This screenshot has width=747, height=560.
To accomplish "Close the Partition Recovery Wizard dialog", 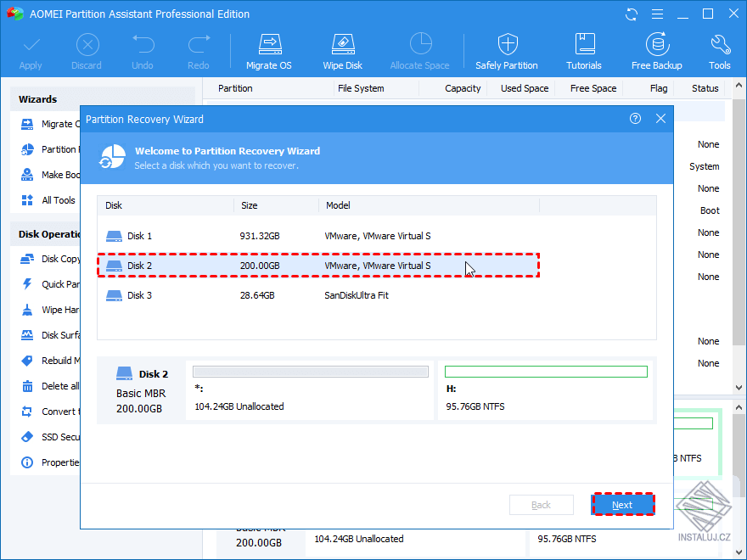I will pos(660,120).
